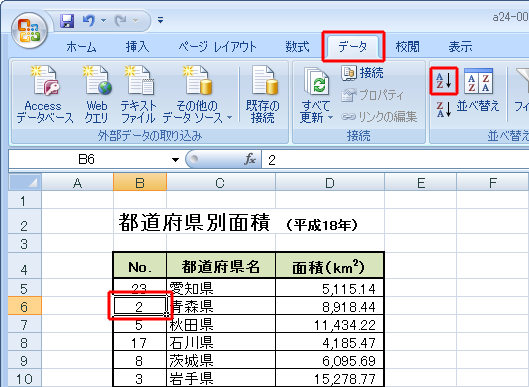Select cell B6 containing 2
This screenshot has height=387, width=529.
pos(140,306)
